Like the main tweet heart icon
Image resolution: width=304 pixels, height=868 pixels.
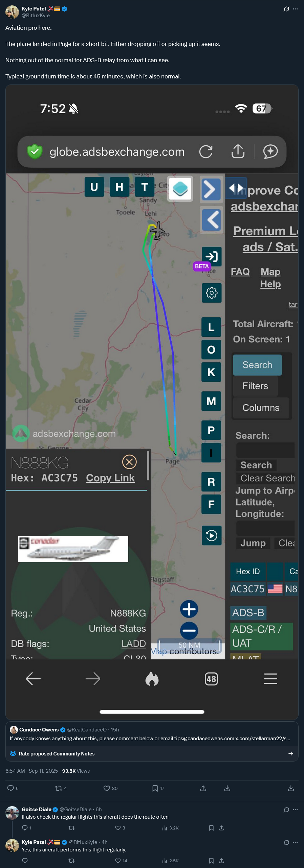[107, 788]
